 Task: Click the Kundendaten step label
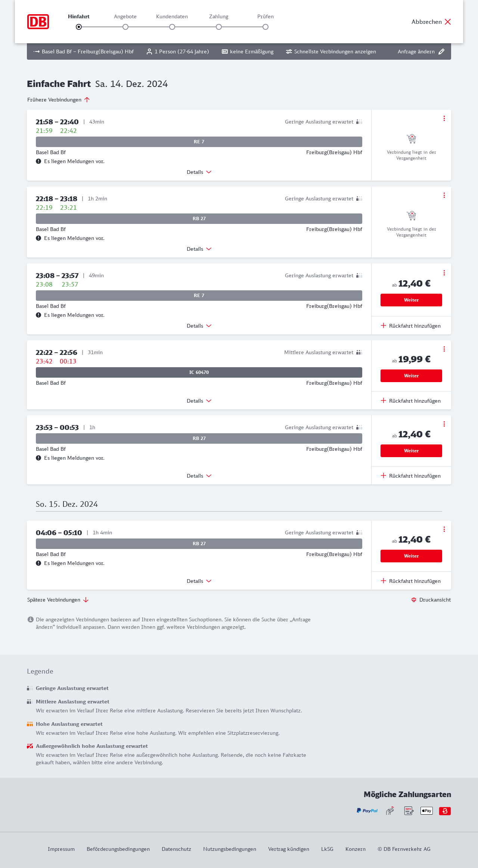pyautogui.click(x=172, y=16)
